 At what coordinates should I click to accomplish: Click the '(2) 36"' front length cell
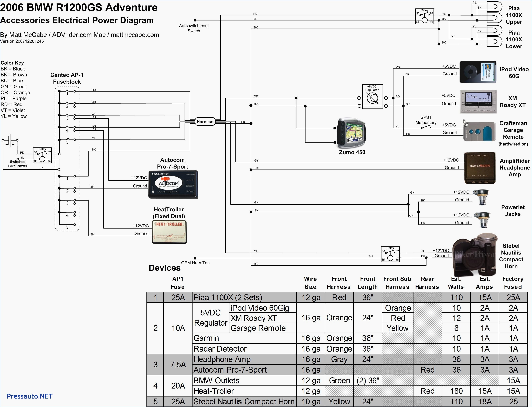pos(368,381)
